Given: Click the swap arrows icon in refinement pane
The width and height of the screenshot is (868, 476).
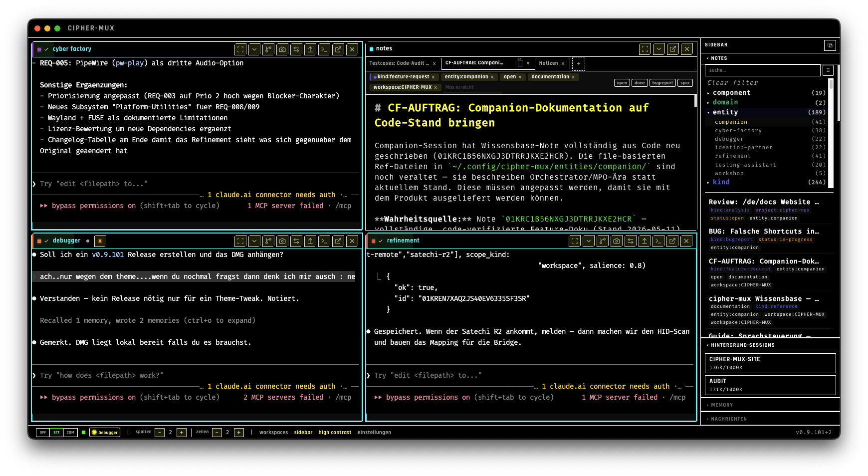Looking at the screenshot, I should (631, 241).
